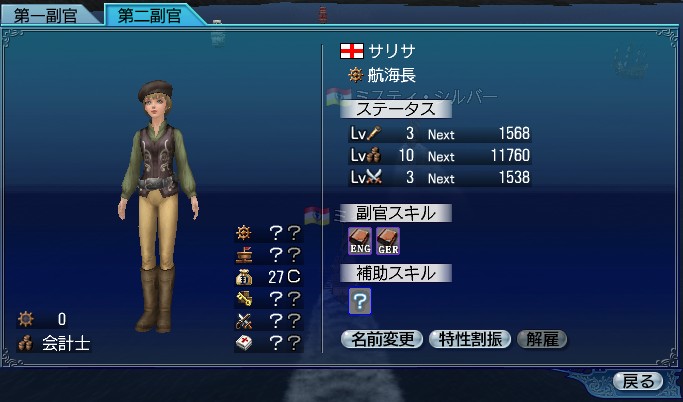Image resolution: width=683 pixels, height=402 pixels.
Task: Select the GER language skill book icon
Action: pyautogui.click(x=388, y=241)
